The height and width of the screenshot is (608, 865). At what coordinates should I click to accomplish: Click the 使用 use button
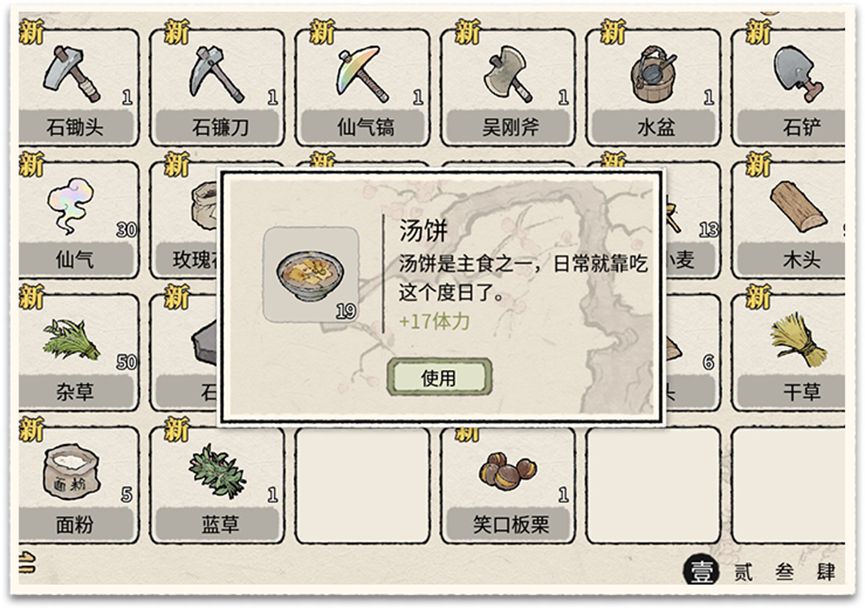click(x=439, y=377)
